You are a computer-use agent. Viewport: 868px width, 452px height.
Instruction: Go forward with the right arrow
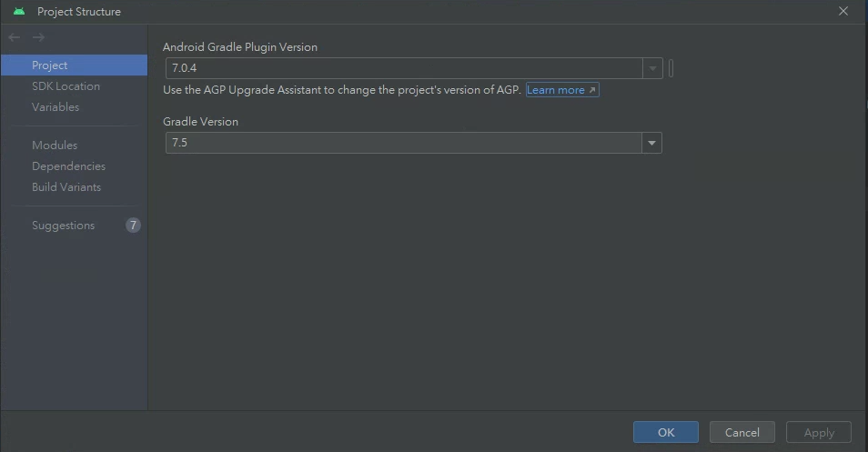(38, 37)
